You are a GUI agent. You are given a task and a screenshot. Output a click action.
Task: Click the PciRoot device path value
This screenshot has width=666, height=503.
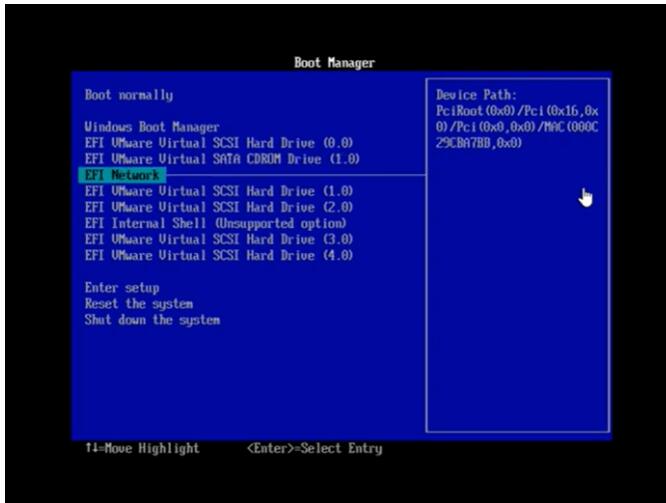pos(517,127)
